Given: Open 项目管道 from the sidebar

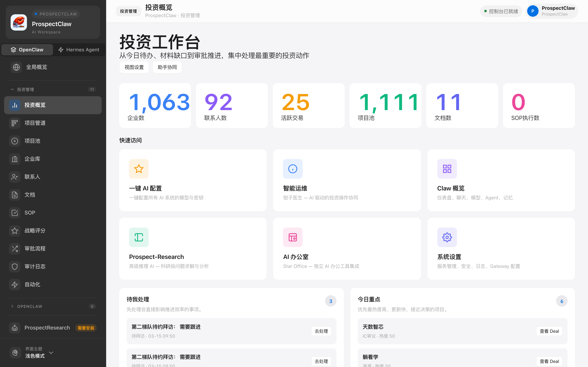Looking at the screenshot, I should [x=14, y=123].
